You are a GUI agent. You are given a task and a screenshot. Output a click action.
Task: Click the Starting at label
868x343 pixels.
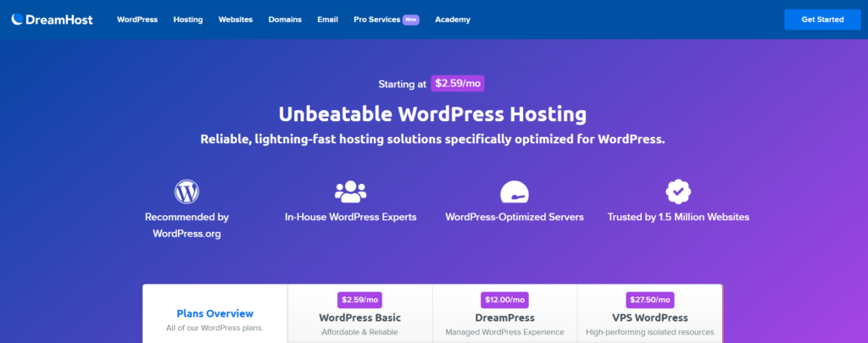[403, 84]
